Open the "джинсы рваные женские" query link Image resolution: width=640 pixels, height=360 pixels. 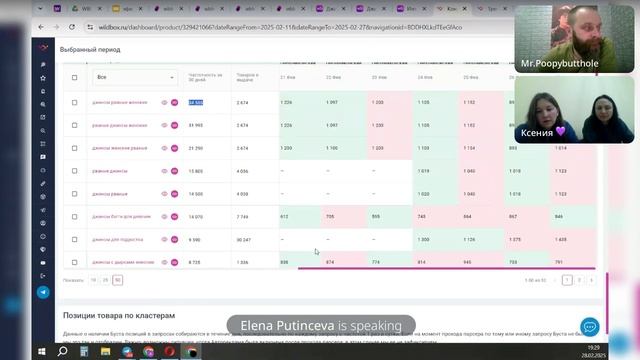tap(120, 102)
